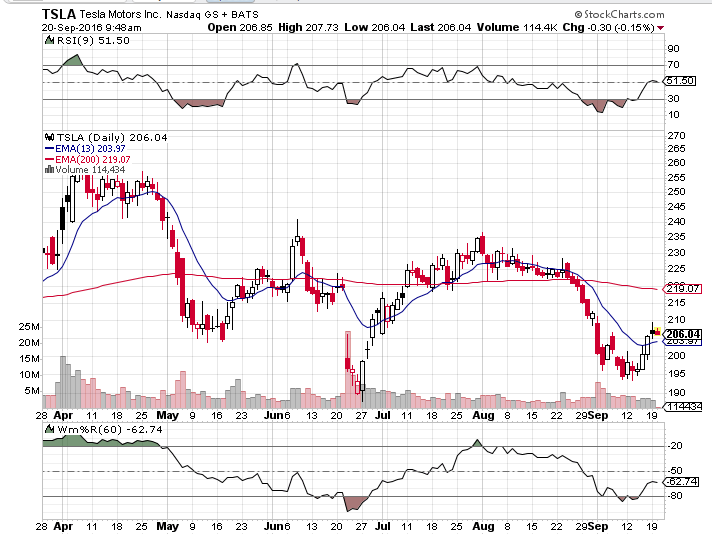712x539 pixels.
Task: Click the Williams %R axis label -80
Action: click(x=675, y=496)
